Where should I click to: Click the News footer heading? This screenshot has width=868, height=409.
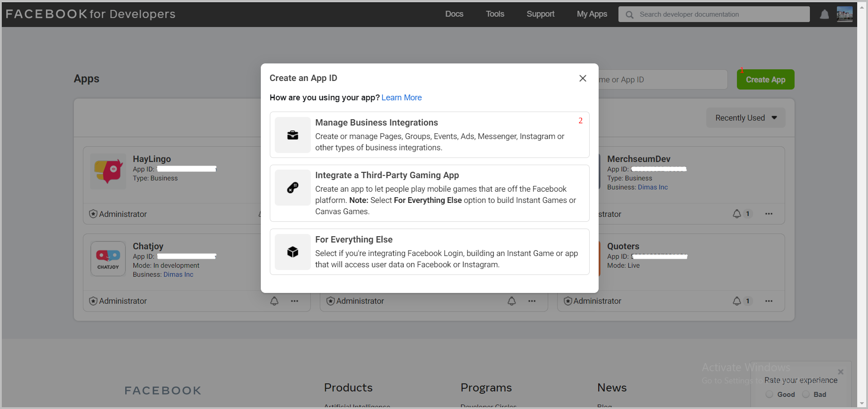click(612, 387)
